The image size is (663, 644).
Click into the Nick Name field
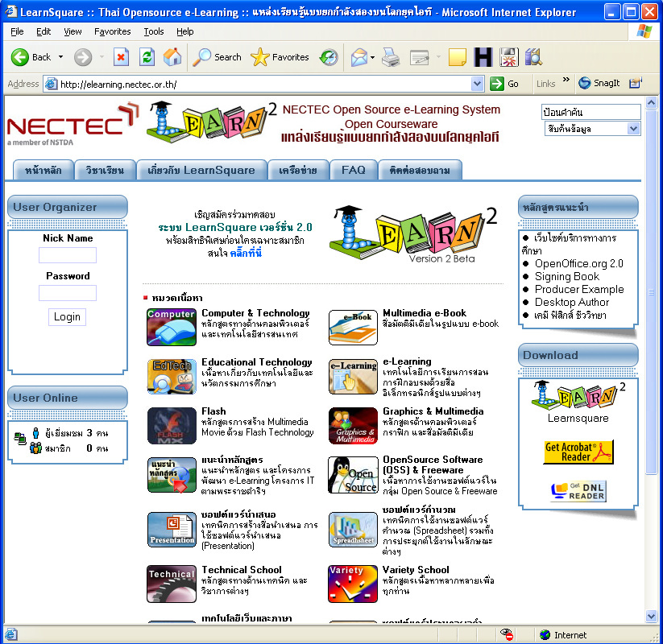68,255
